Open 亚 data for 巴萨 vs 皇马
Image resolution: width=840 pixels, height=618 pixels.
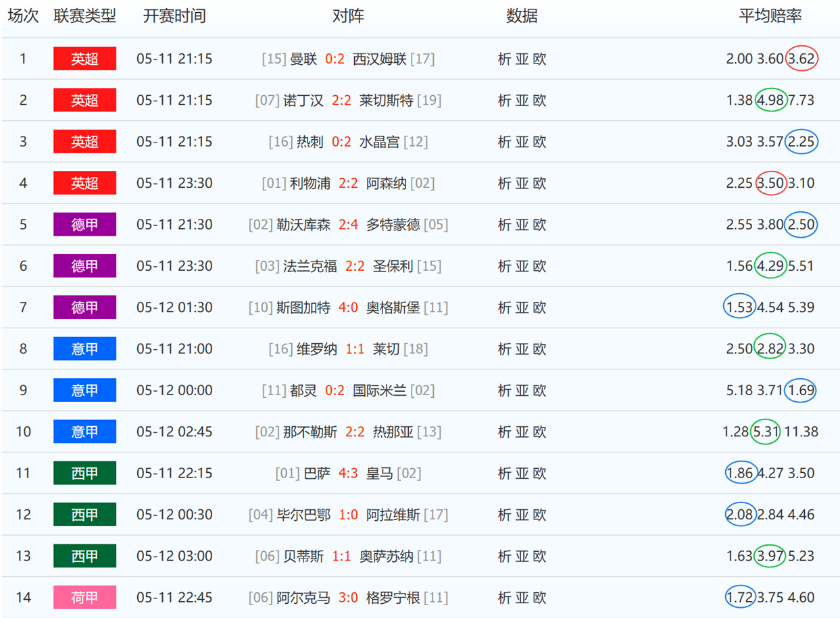click(x=522, y=473)
